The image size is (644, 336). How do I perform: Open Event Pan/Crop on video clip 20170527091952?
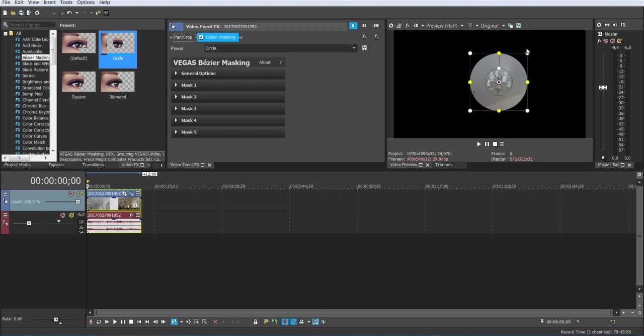click(125, 193)
